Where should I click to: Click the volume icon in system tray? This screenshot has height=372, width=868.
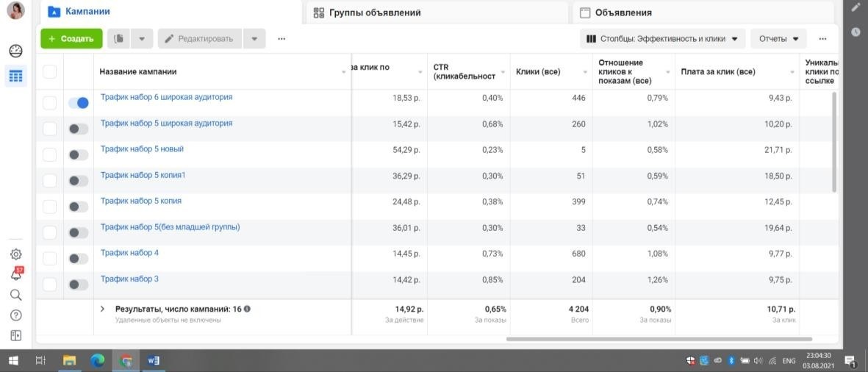[x=758, y=361]
